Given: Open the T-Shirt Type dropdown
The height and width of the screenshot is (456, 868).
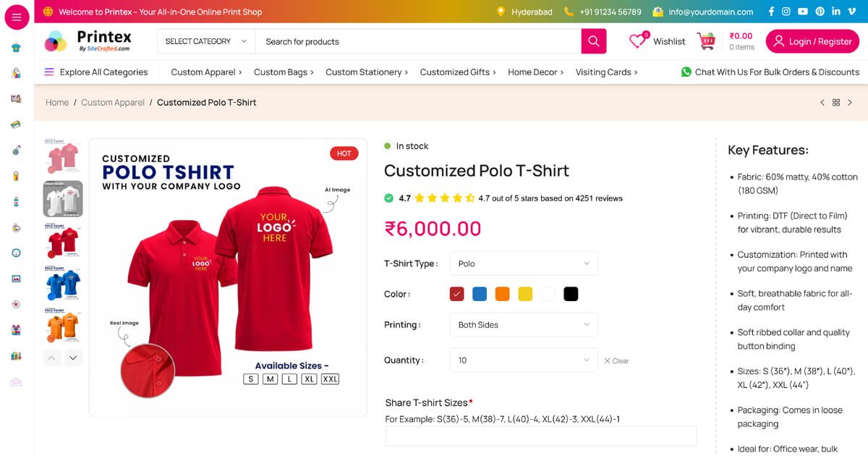Looking at the screenshot, I should click(524, 263).
